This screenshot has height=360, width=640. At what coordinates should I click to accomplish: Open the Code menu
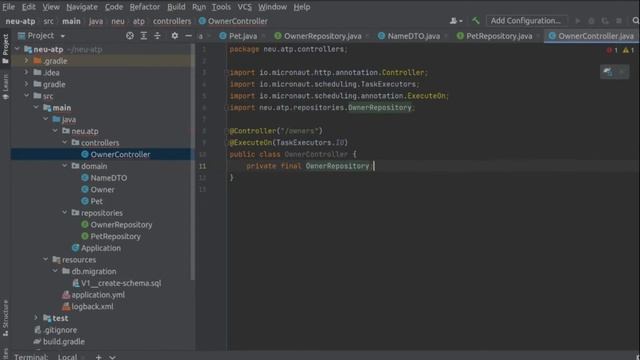113,7
